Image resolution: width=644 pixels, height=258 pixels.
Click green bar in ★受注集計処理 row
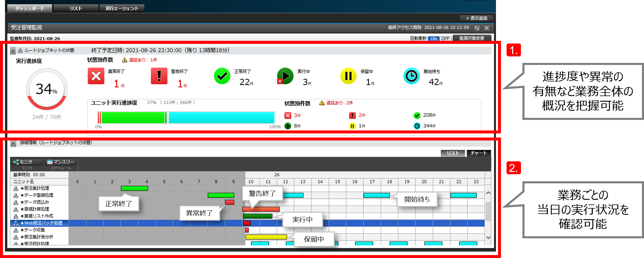pyautogui.click(x=134, y=188)
